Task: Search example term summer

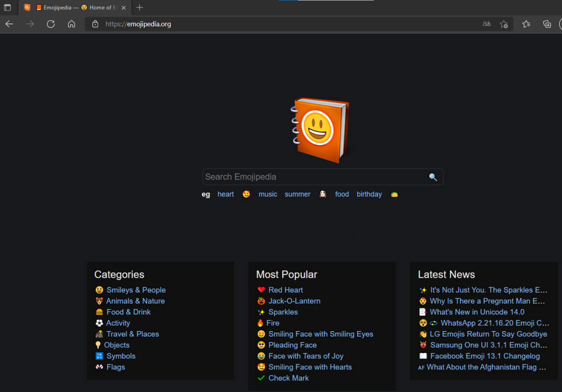Action: tap(297, 194)
